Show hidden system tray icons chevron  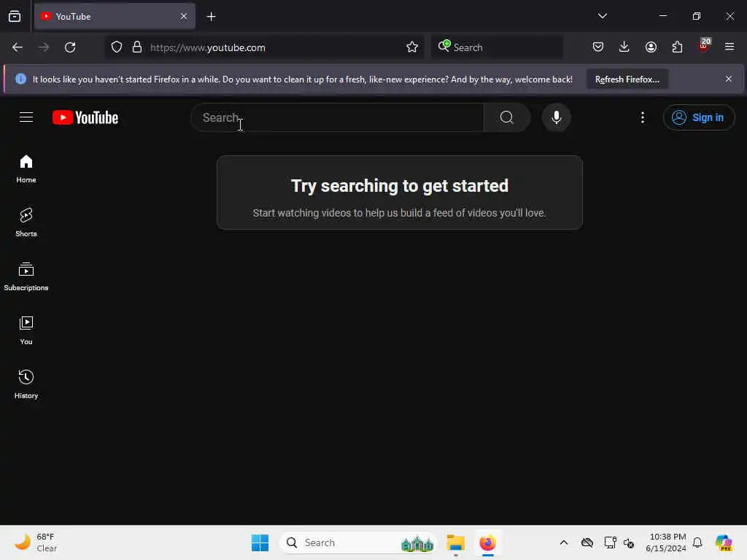564,542
